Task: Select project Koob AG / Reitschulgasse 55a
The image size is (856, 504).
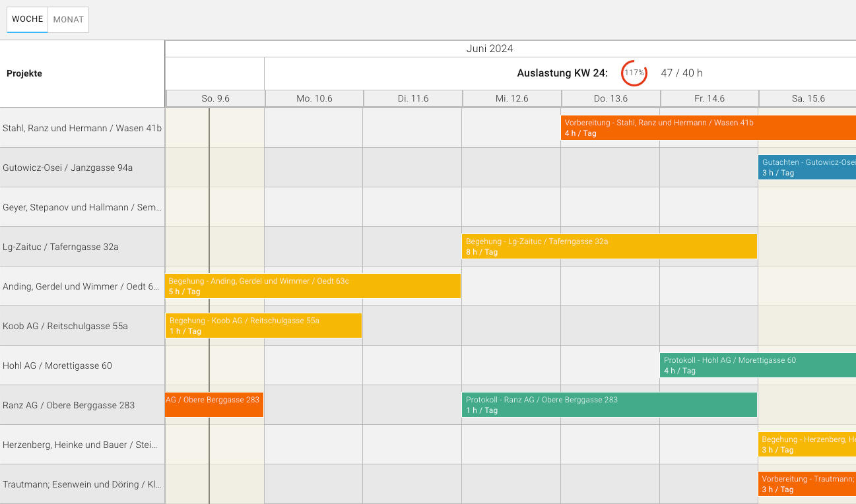Action: click(65, 326)
